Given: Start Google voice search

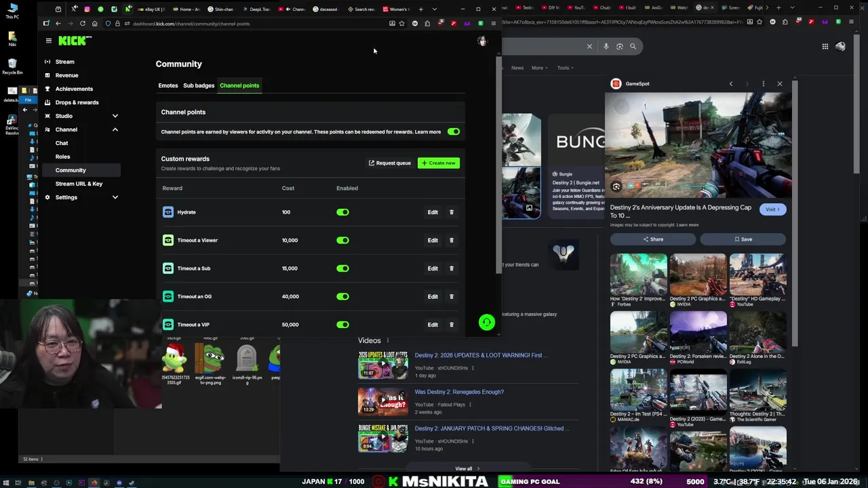Looking at the screenshot, I should pyautogui.click(x=606, y=46).
